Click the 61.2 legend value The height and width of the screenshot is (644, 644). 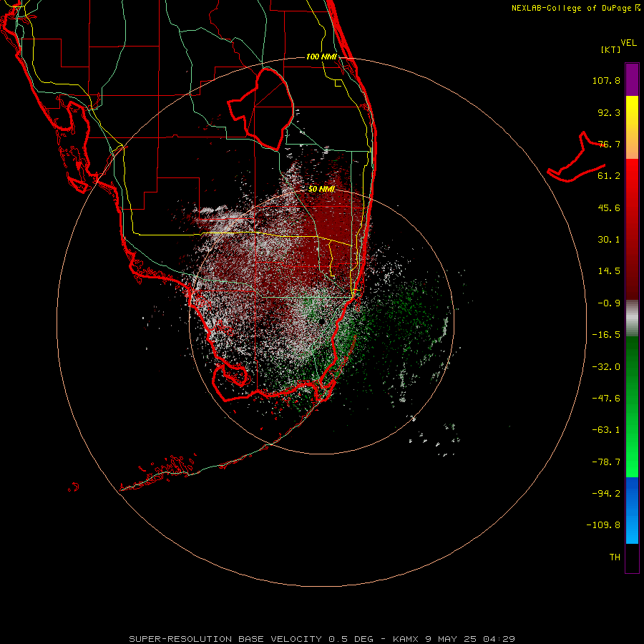coord(609,176)
